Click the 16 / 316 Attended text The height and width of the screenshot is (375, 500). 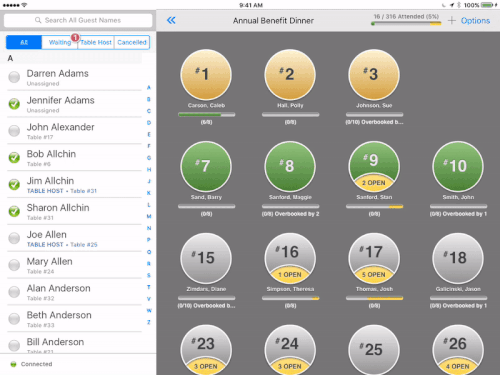coord(406,16)
